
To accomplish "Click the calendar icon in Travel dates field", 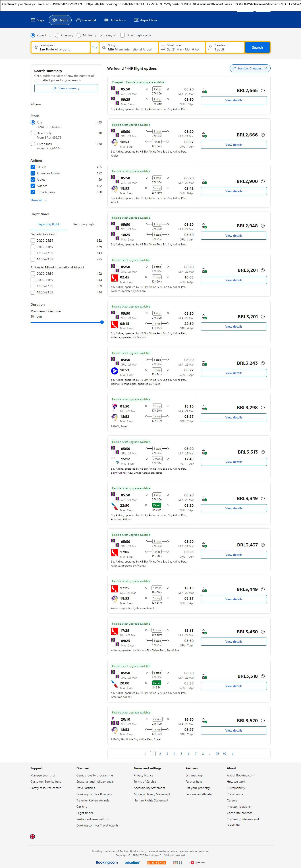I will point(163,48).
